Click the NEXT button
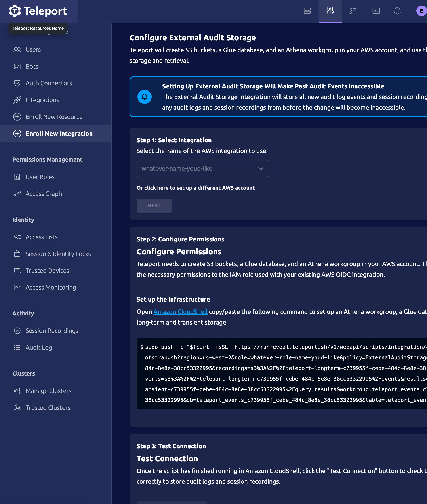Viewport: 427px width, 504px height. coord(154,206)
